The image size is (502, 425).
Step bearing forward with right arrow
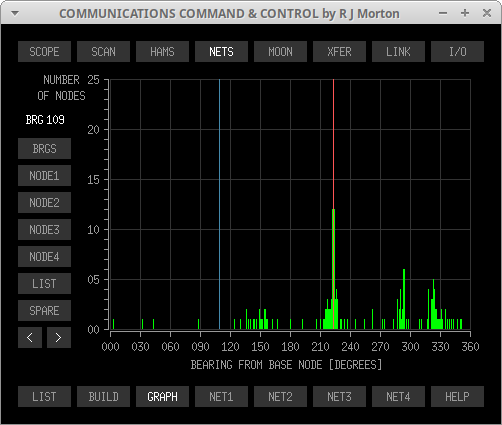click(59, 338)
